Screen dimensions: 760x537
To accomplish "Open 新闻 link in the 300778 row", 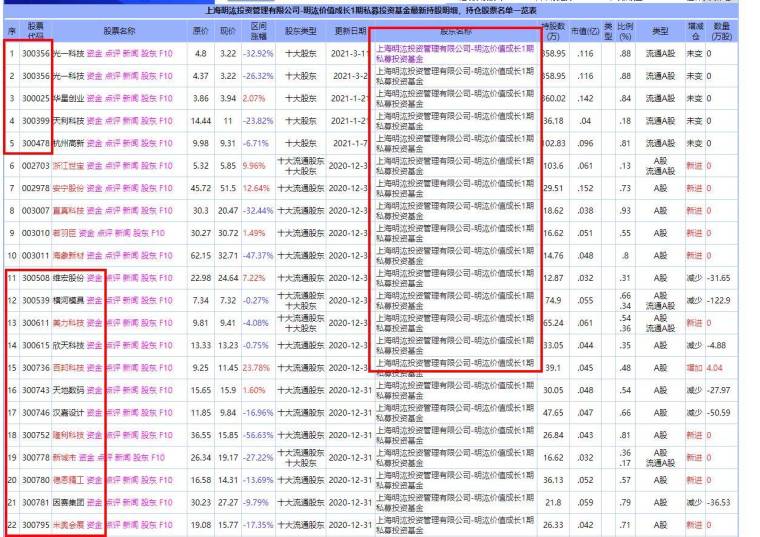I will pos(123,458).
